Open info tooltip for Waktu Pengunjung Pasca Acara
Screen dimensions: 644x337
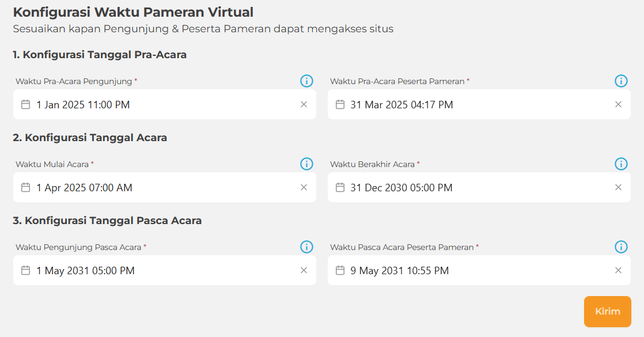click(306, 247)
